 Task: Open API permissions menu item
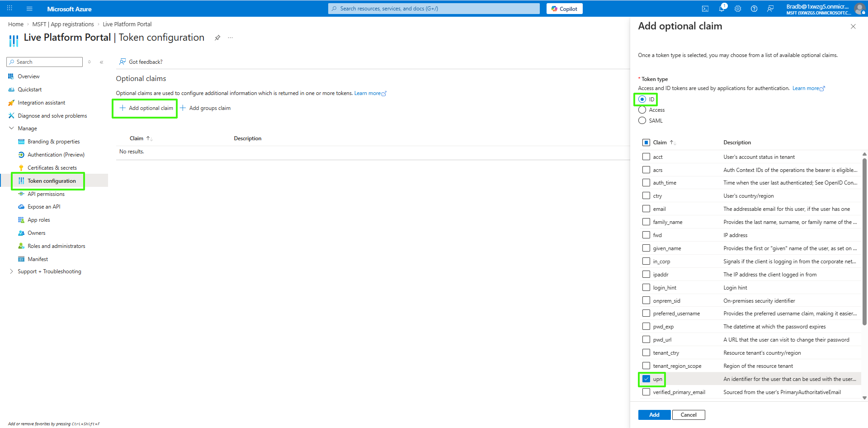[46, 194]
